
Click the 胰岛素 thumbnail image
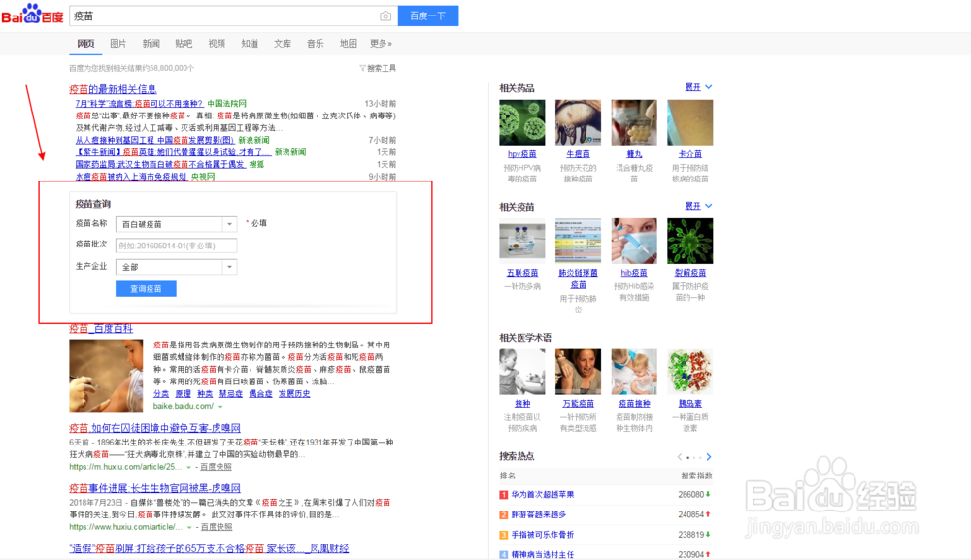click(x=689, y=372)
